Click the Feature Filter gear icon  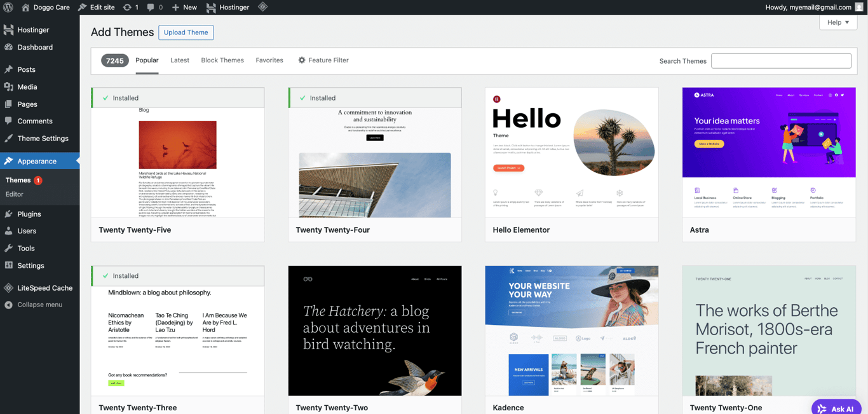[301, 60]
